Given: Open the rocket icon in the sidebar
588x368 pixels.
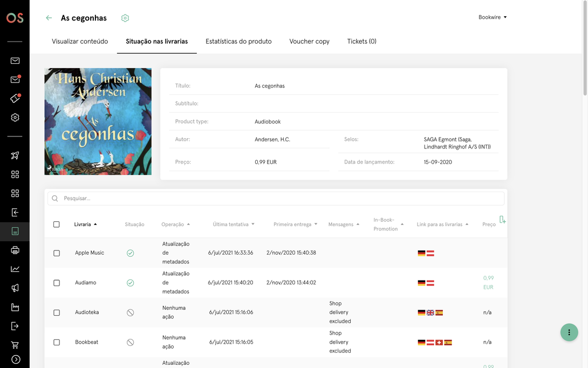Looking at the screenshot, I should (15, 155).
